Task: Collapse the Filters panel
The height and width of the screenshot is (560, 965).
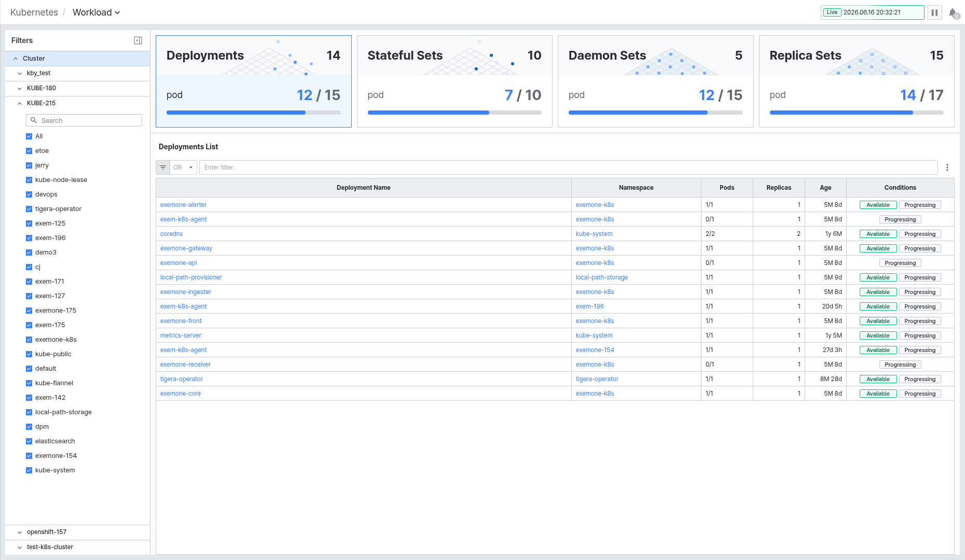Action: (x=138, y=40)
